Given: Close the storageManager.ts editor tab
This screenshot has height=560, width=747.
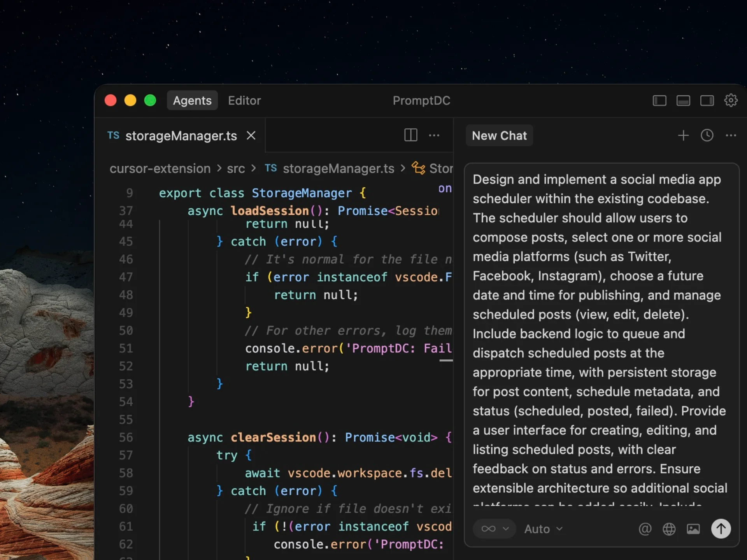Looking at the screenshot, I should pyautogui.click(x=251, y=135).
